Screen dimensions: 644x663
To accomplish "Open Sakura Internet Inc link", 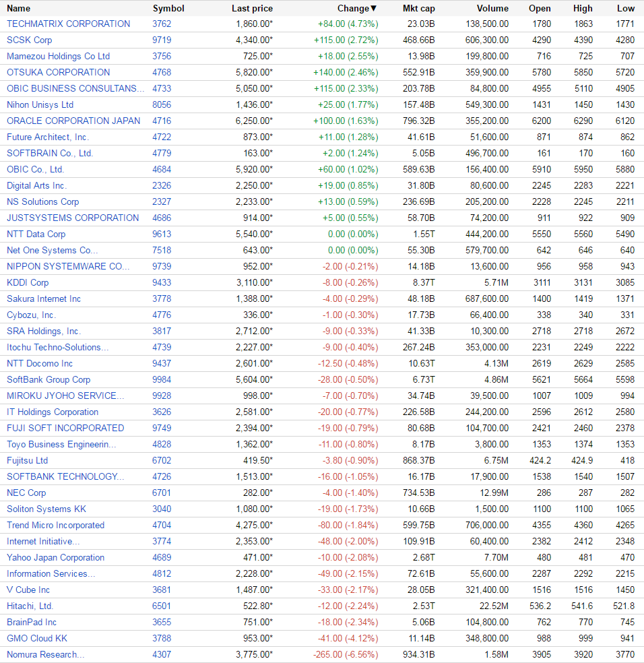I will (44, 299).
